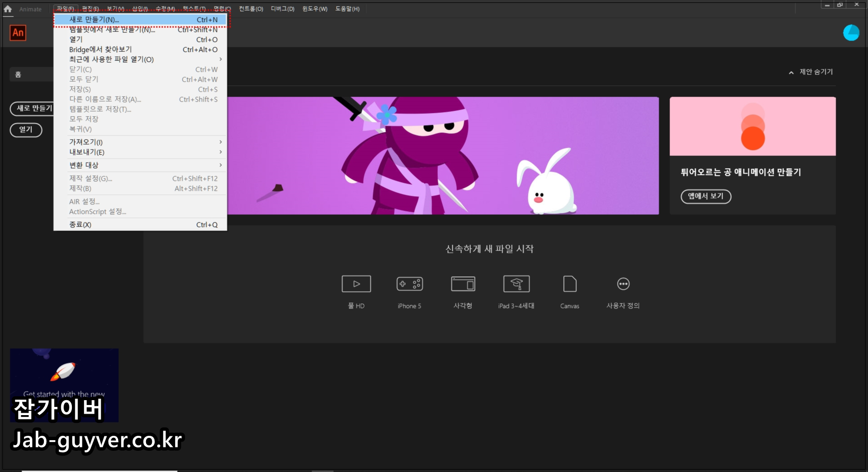Viewport: 868px width, 472px height.
Task: Choose 종료(X) to quit Animate
Action: coord(140,225)
